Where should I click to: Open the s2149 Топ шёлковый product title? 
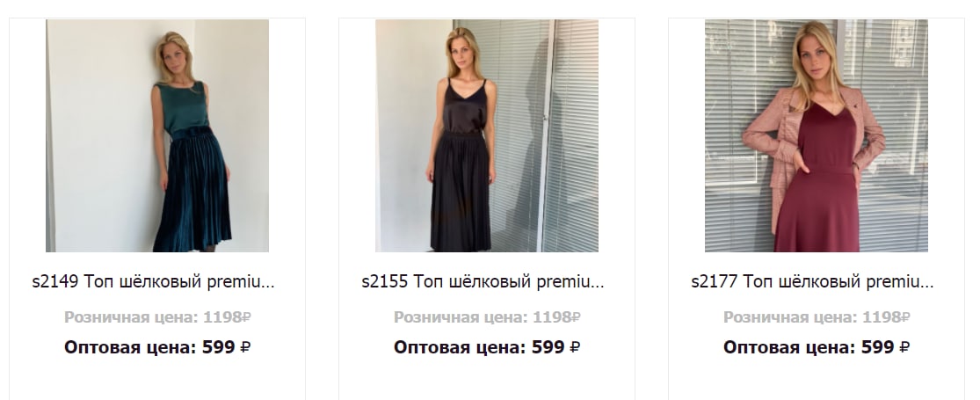click(154, 282)
